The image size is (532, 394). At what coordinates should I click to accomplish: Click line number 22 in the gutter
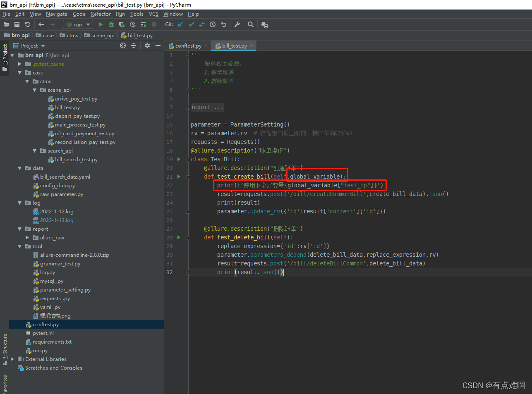(170, 185)
